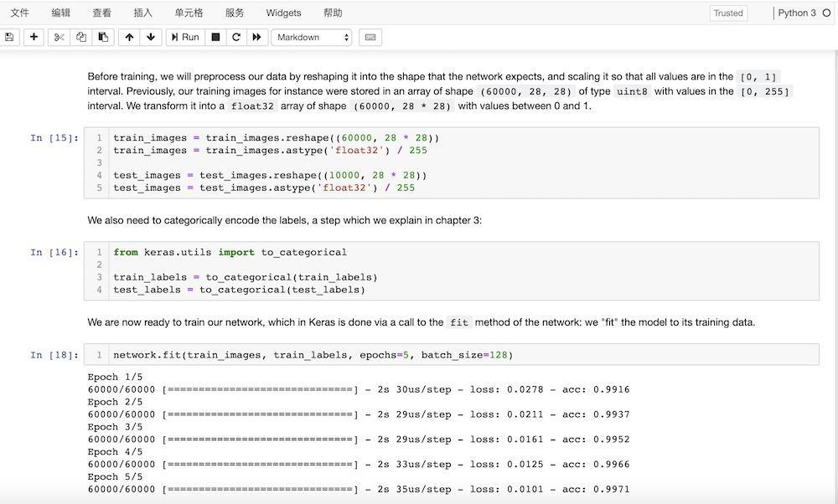
Task: Open the 编辑 menu
Action: pyautogui.click(x=61, y=13)
